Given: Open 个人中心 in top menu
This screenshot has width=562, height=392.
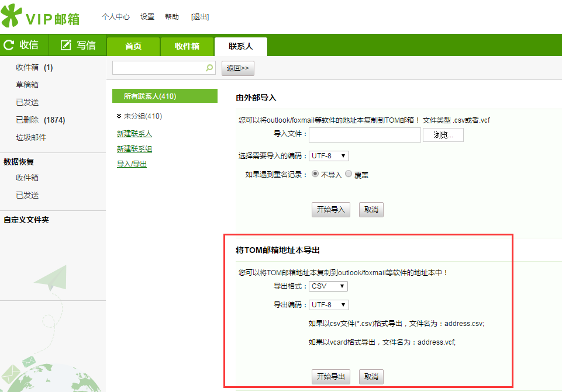Looking at the screenshot, I should pyautogui.click(x=116, y=17).
